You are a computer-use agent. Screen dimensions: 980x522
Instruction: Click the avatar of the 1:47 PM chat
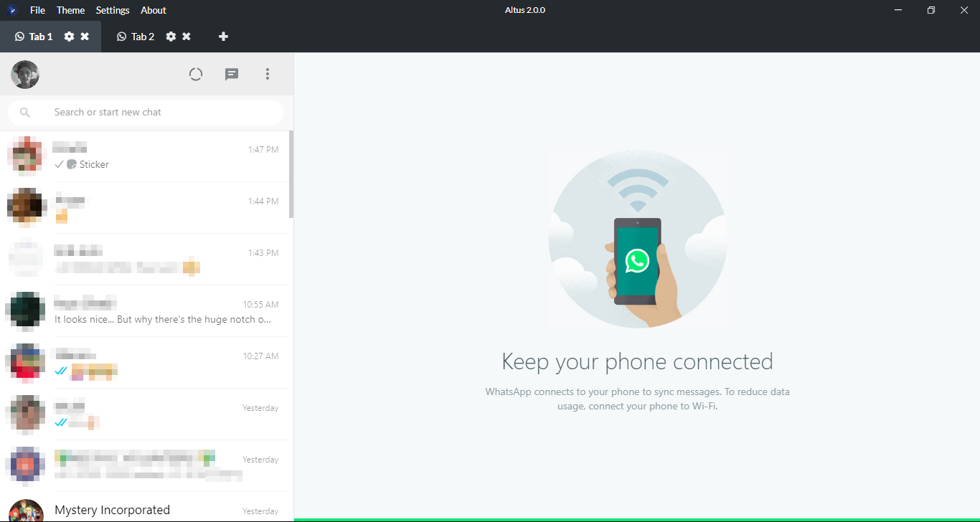[x=27, y=156]
